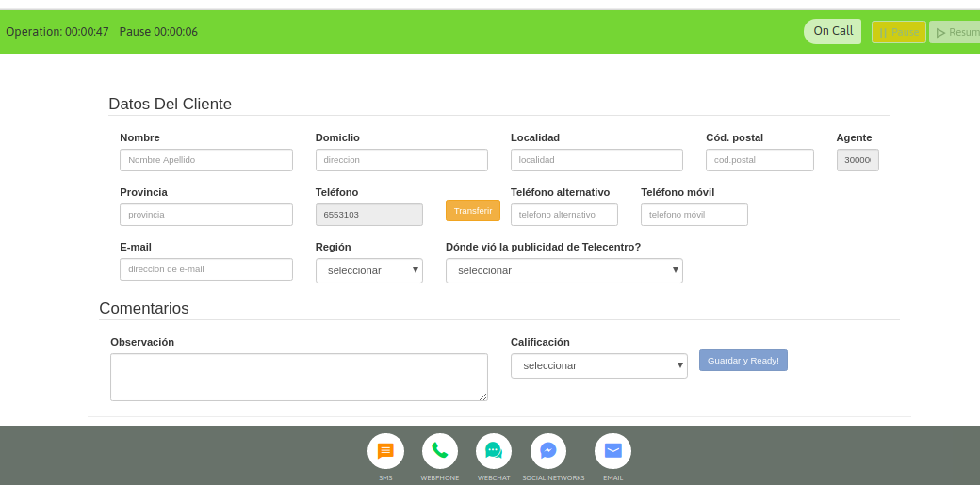980x485 pixels.
Task: Focus the Nombre input field
Action: tap(206, 160)
